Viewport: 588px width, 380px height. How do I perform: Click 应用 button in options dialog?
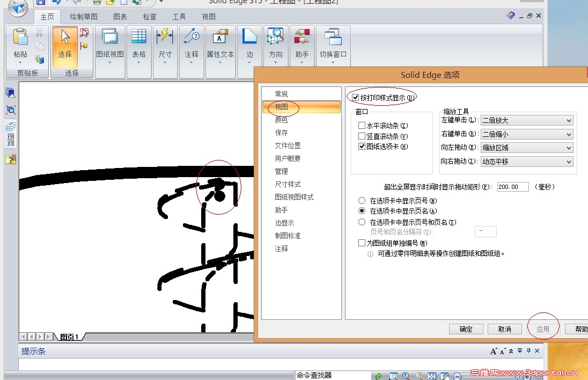[x=543, y=329]
